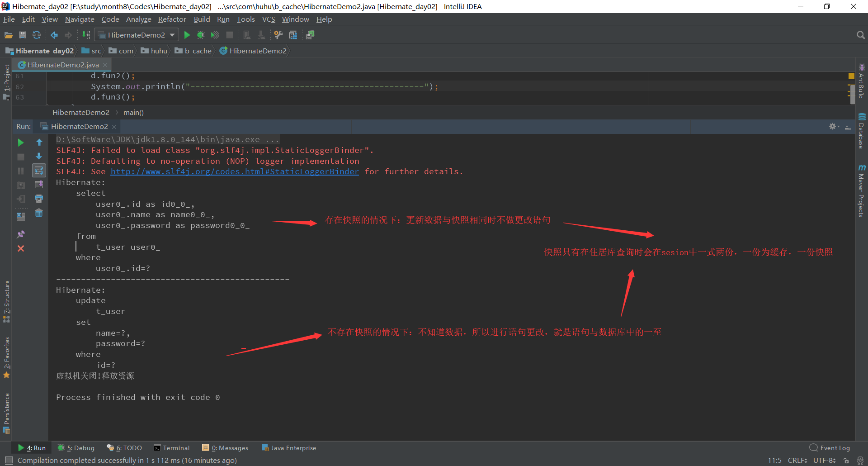Go up the stack trace in the Run panel
Screen dimensions: 868x466
click(39, 143)
